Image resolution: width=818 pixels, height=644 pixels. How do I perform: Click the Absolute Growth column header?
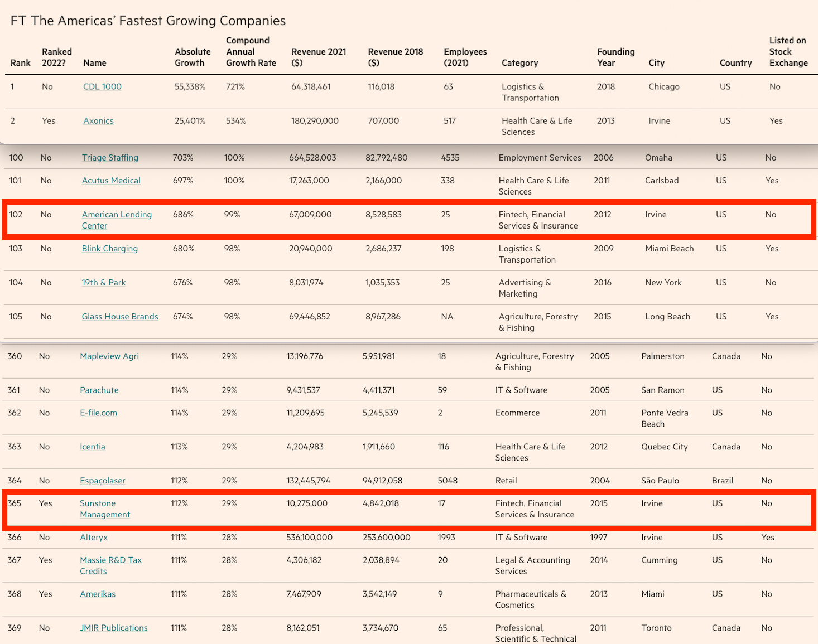tap(193, 57)
